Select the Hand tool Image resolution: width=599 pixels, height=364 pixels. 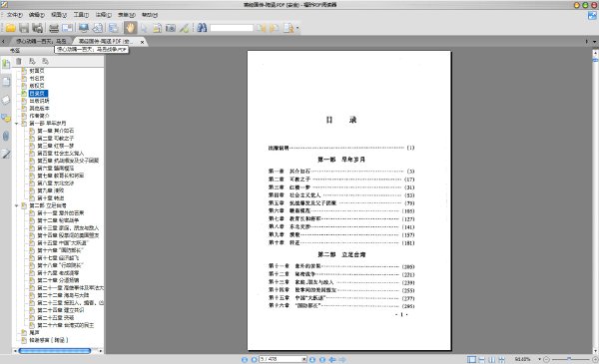tap(130, 28)
